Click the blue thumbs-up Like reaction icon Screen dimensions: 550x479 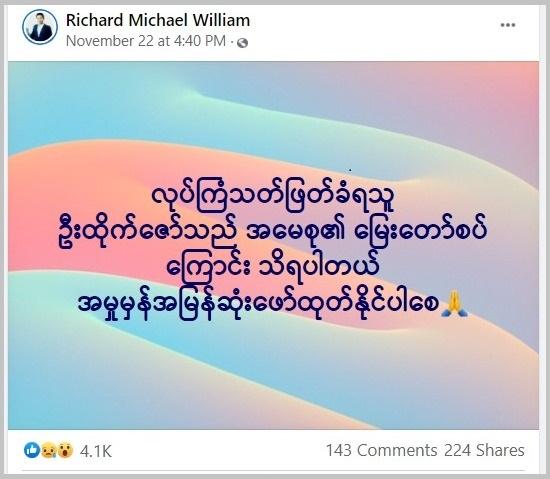coord(32,450)
